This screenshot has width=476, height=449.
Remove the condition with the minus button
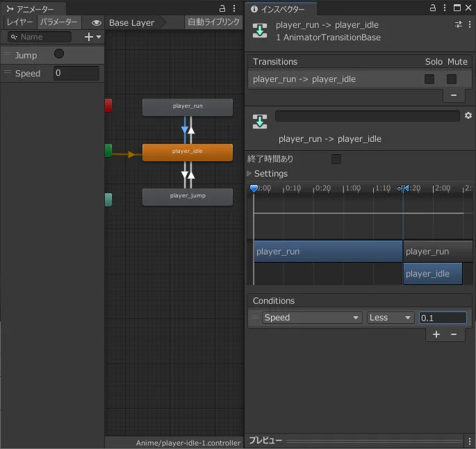point(454,334)
